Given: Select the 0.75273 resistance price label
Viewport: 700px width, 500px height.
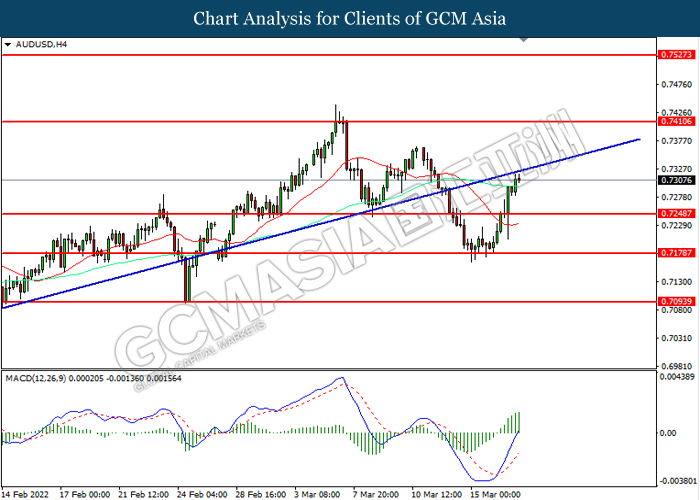Looking at the screenshot, I should (x=676, y=55).
